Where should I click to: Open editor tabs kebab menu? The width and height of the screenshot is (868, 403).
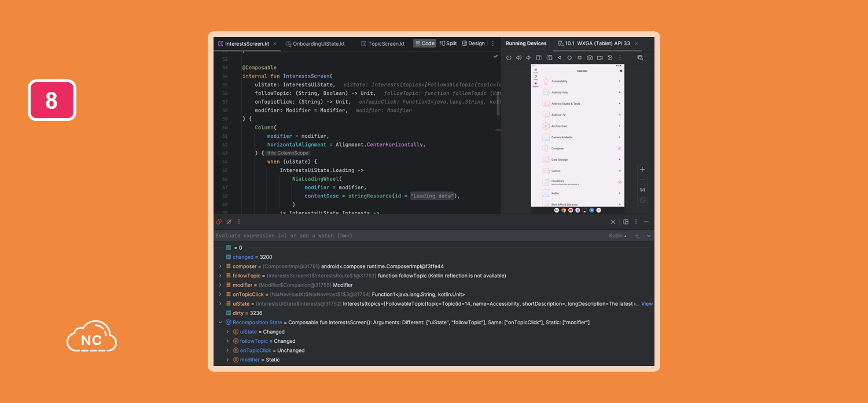point(493,43)
